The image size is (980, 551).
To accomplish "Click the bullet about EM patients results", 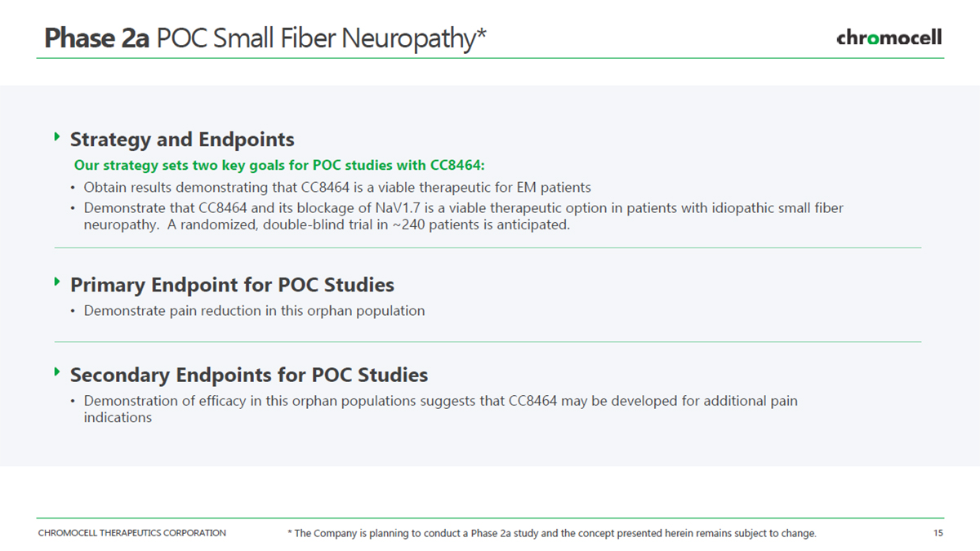I will (337, 187).
